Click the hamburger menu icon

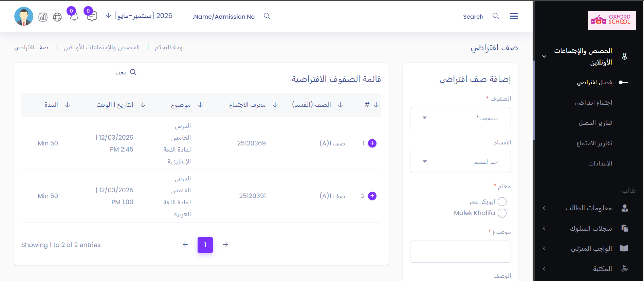point(514,16)
